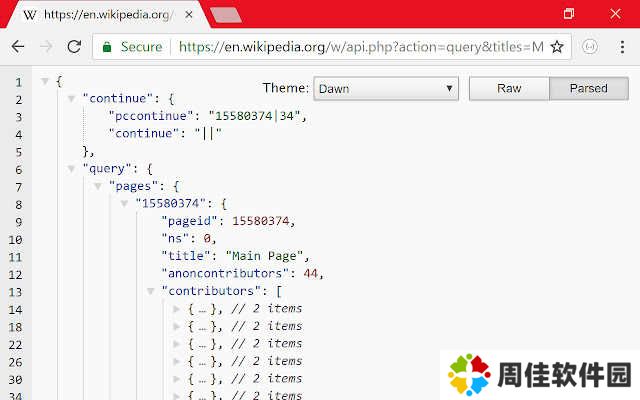Screen dimensions: 640x400
Task: Click the address bar URL
Action: [x=360, y=47]
